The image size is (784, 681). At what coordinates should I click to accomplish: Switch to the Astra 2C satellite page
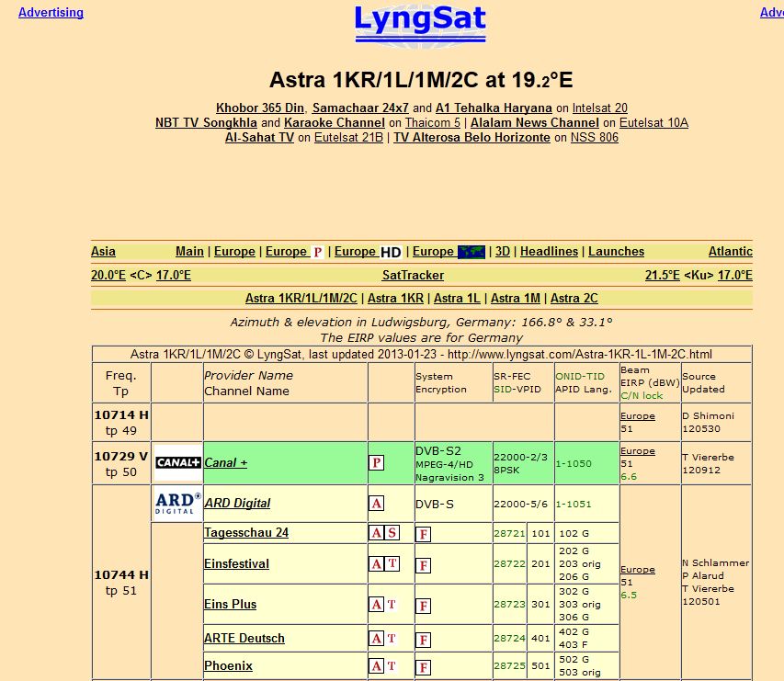pyautogui.click(x=574, y=298)
